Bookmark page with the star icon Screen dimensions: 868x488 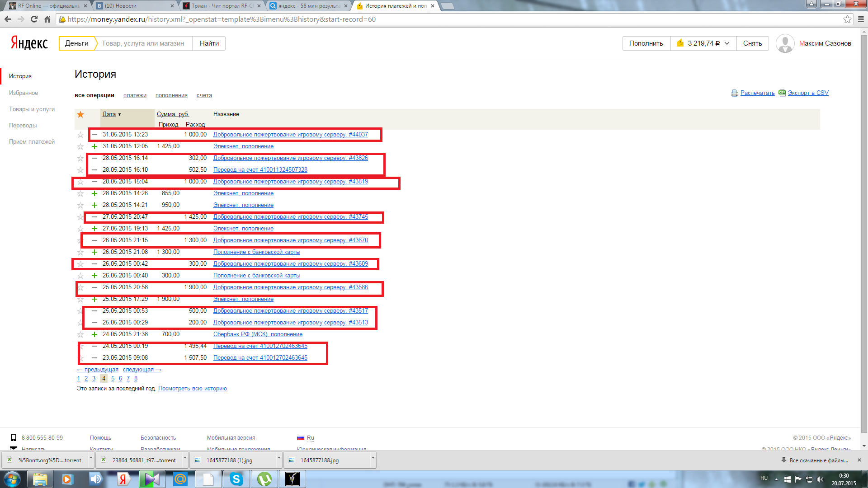tap(847, 19)
